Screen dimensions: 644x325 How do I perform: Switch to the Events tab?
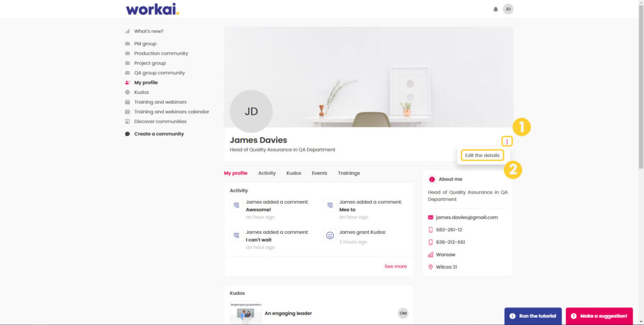(319, 173)
